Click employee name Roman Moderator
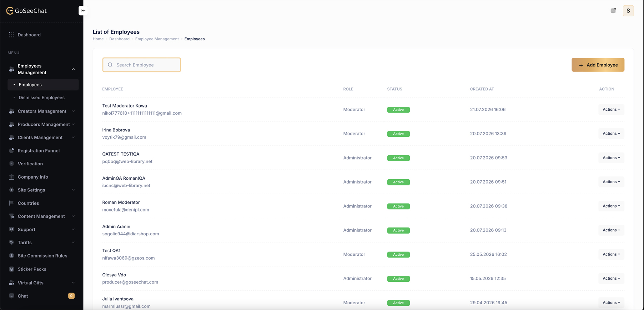 coord(121,202)
